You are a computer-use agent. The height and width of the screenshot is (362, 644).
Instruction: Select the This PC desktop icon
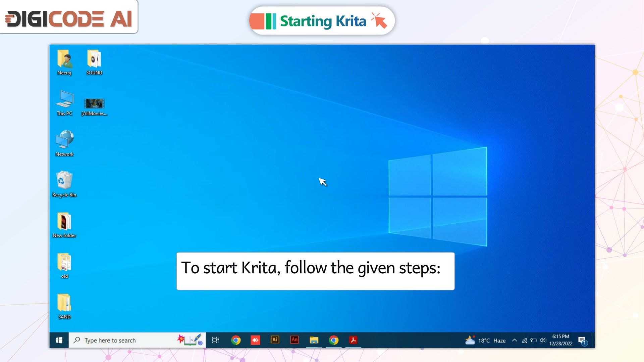pos(64,103)
